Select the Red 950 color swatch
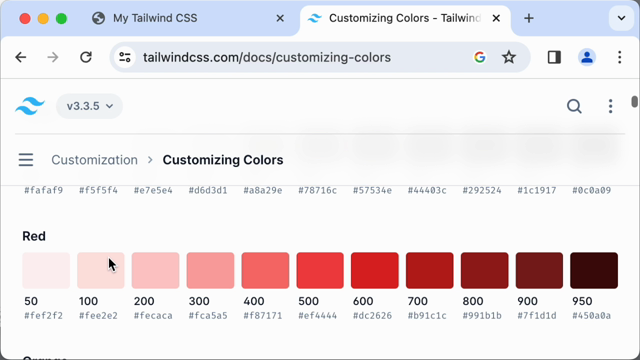The image size is (640, 360). pyautogui.click(x=594, y=270)
